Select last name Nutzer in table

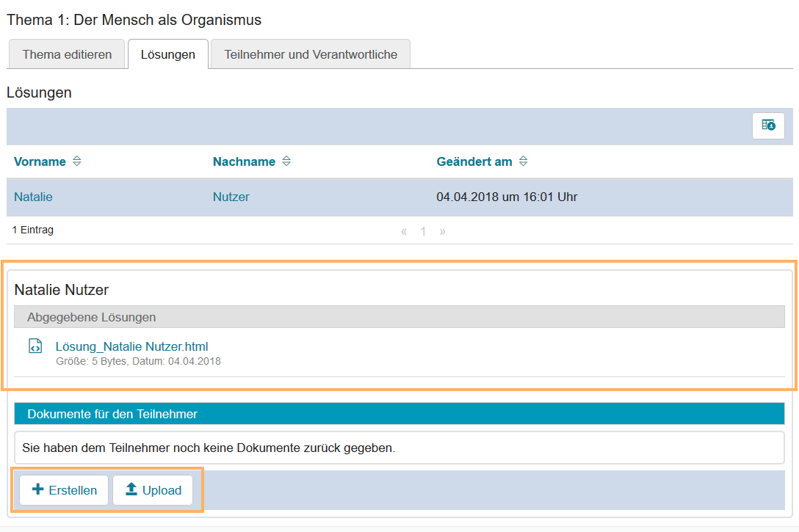tap(231, 197)
